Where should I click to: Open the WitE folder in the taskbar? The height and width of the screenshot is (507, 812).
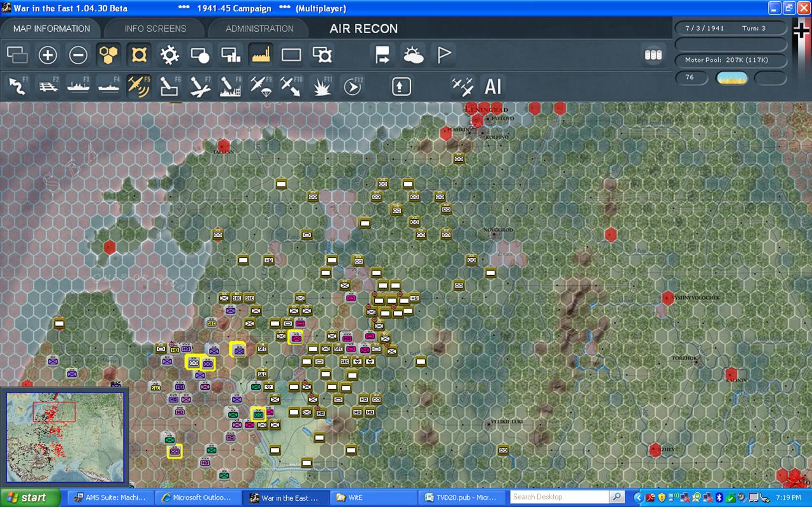click(x=373, y=498)
